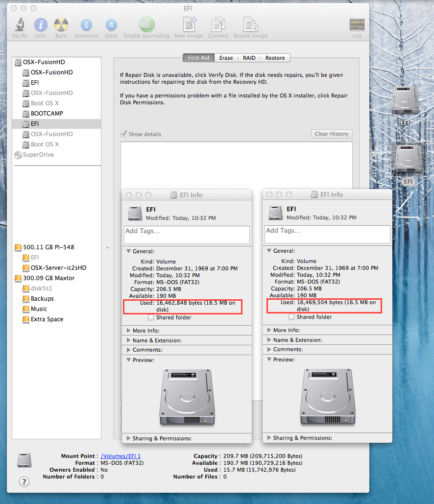Click the Convert toolbar icon
434x504 pixels.
click(x=218, y=24)
